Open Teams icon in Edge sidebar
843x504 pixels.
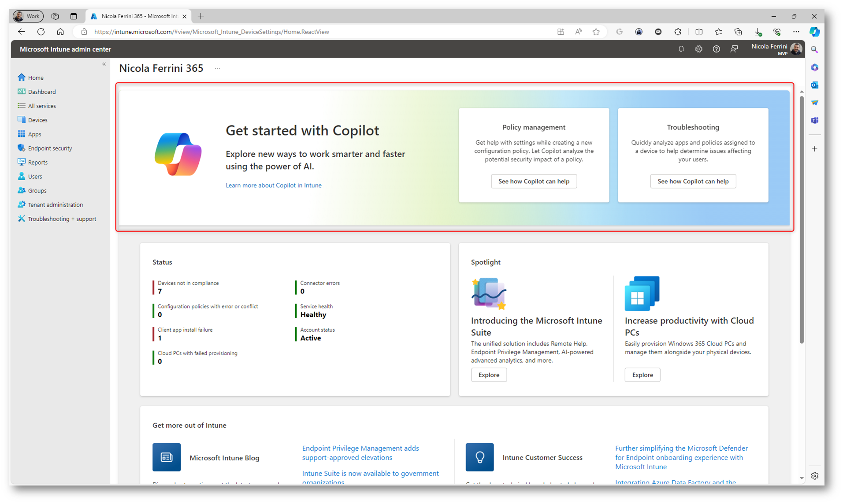[x=814, y=120]
